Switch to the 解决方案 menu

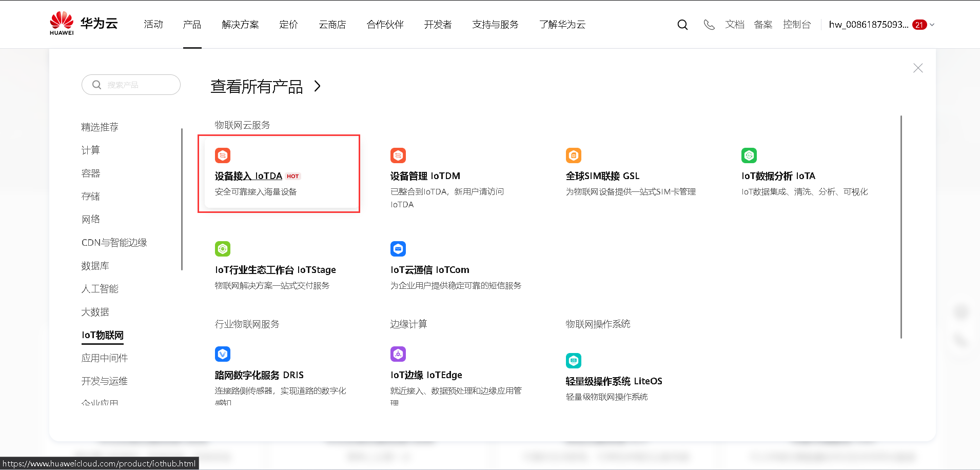click(x=240, y=24)
